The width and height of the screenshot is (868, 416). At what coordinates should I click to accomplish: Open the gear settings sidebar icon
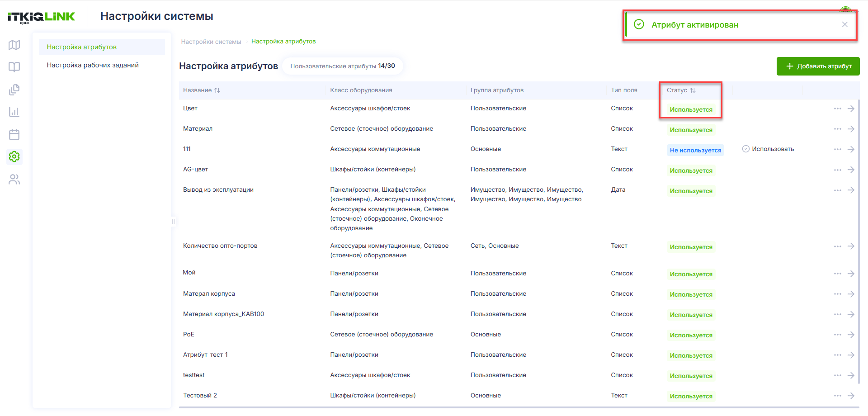(14, 156)
